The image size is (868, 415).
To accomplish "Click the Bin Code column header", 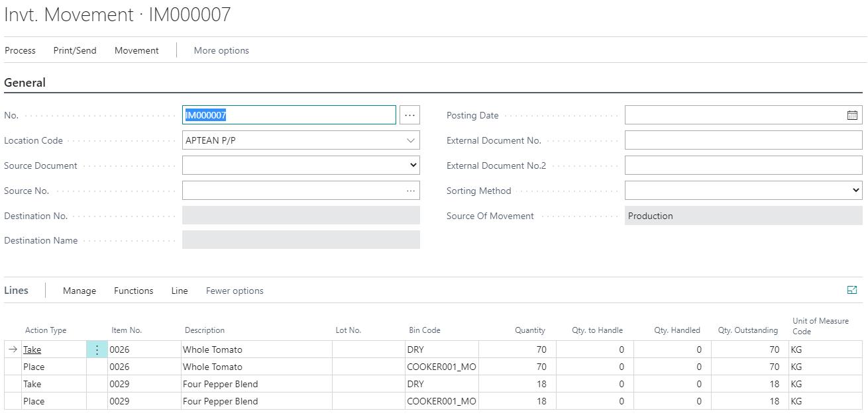I will (424, 330).
